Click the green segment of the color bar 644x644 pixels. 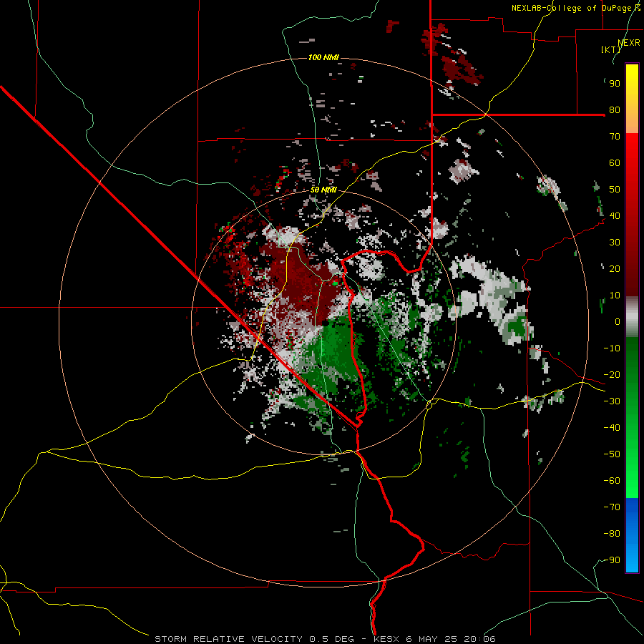click(x=632, y=417)
